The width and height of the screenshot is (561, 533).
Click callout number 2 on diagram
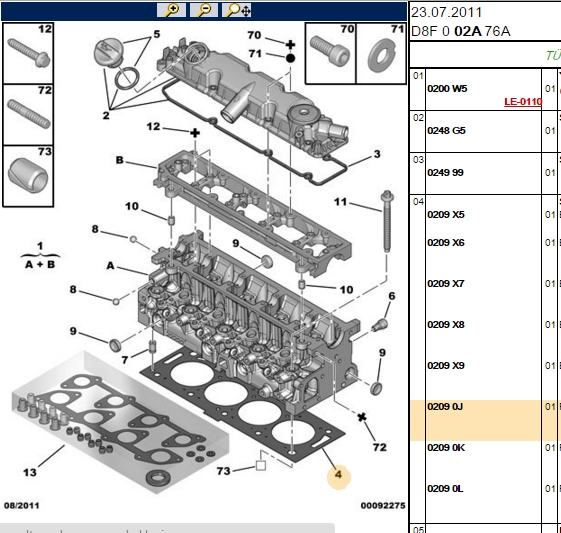coord(106,116)
